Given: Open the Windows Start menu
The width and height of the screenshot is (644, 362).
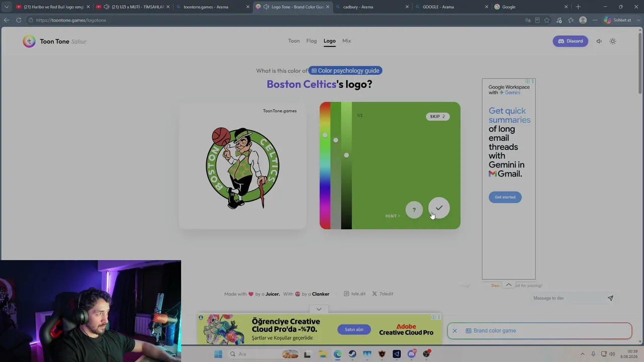Looking at the screenshot, I should pos(218,354).
